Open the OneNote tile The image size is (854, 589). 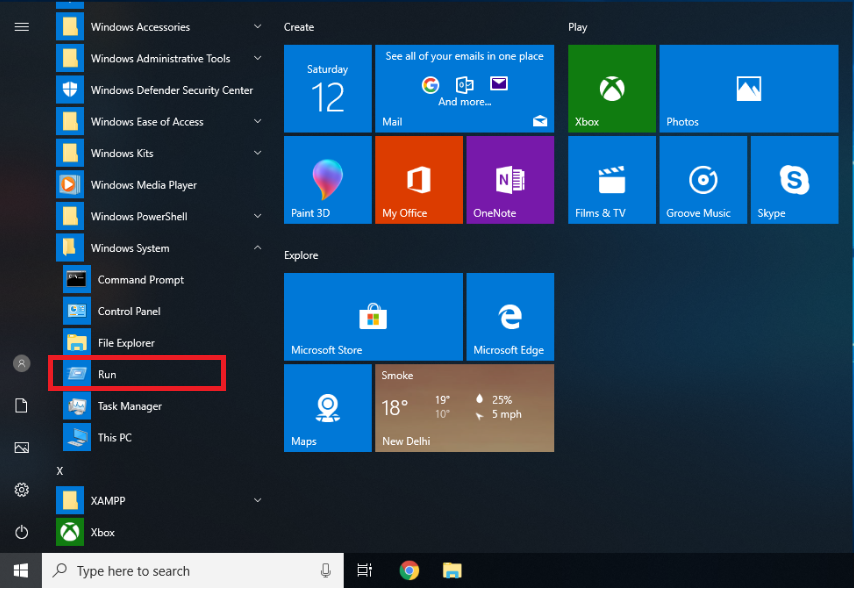pyautogui.click(x=510, y=180)
